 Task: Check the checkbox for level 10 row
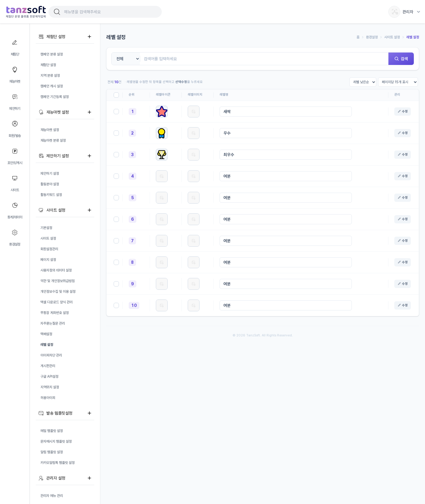[116, 305]
